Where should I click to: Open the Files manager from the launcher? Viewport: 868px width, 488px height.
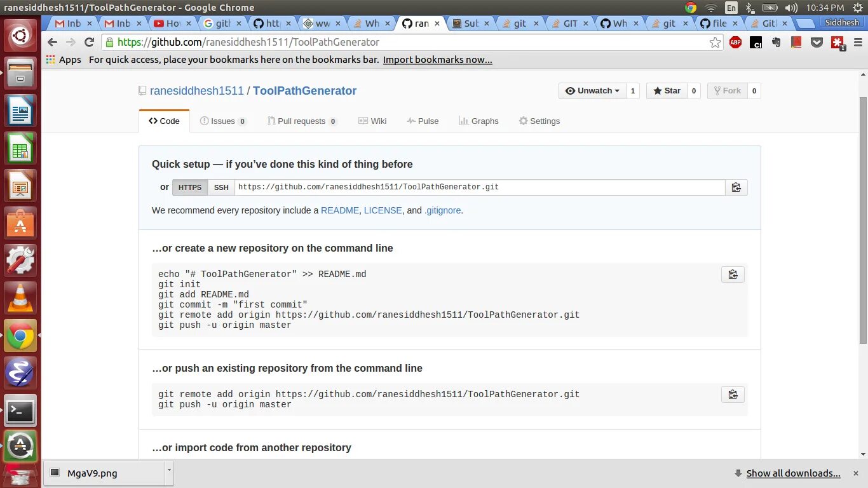(x=20, y=73)
